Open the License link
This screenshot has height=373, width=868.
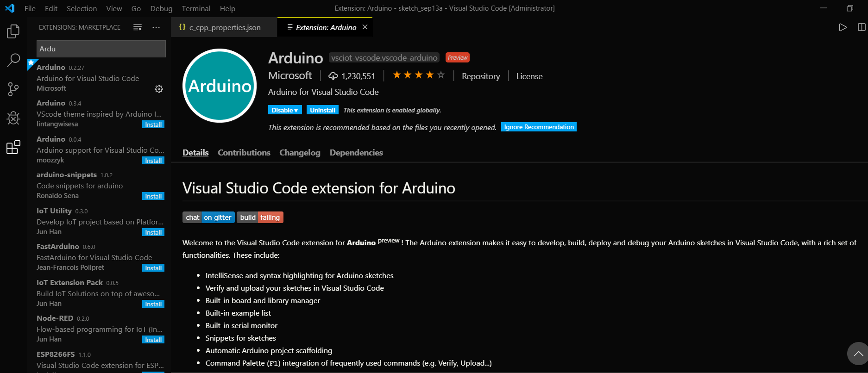click(529, 76)
